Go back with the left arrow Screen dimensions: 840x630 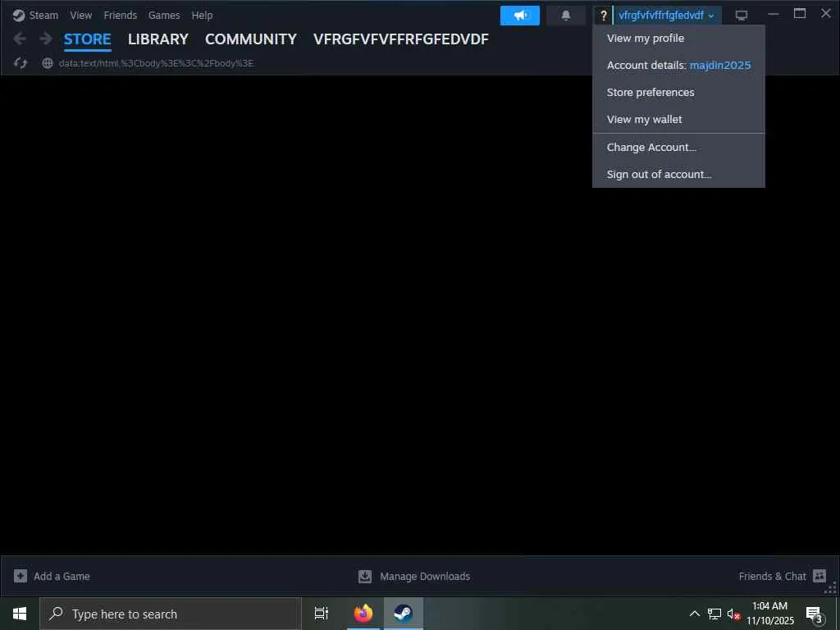20,39
